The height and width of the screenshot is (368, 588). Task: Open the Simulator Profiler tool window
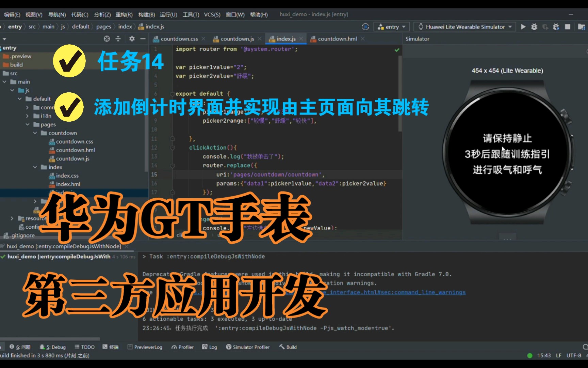point(248,347)
